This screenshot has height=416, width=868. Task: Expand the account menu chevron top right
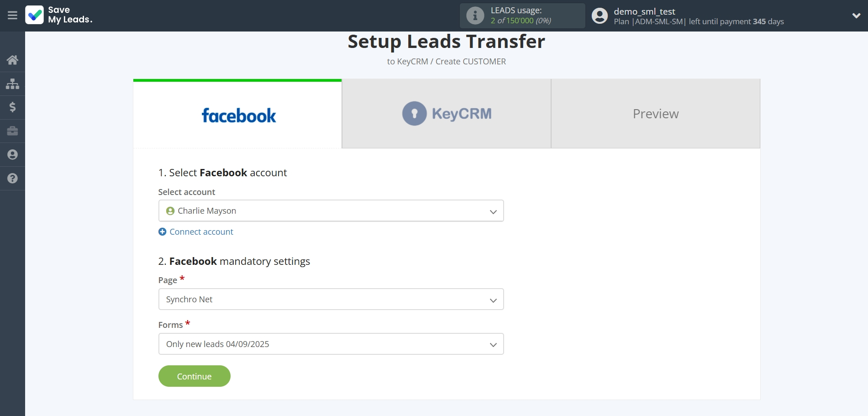coord(856,15)
